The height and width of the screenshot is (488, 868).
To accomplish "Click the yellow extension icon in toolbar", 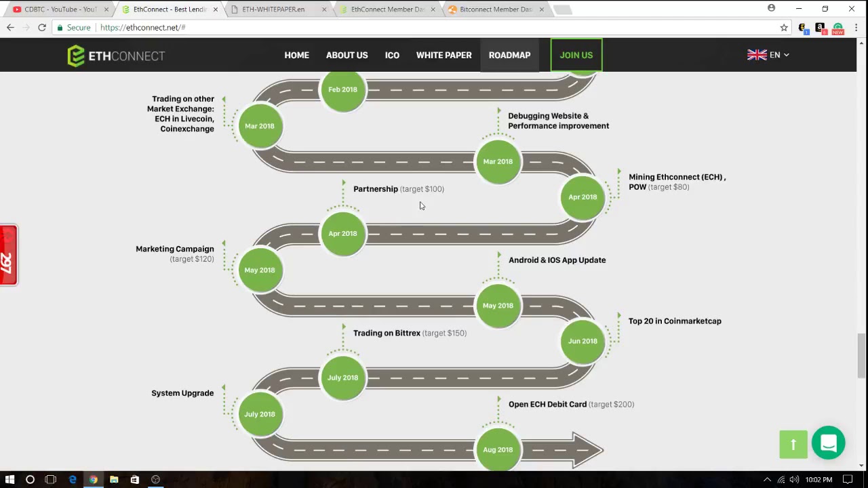I will coord(803,28).
